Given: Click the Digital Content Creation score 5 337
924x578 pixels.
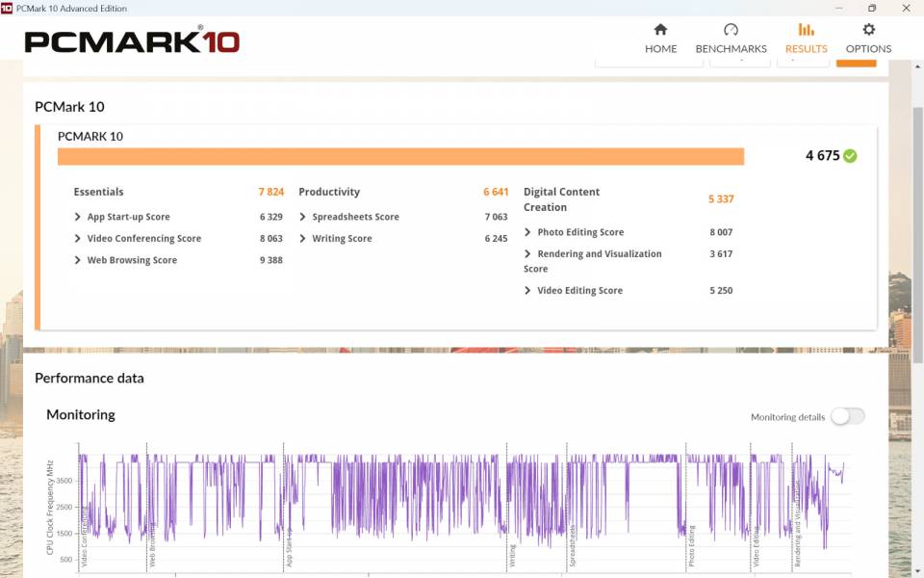Looking at the screenshot, I should tap(721, 199).
